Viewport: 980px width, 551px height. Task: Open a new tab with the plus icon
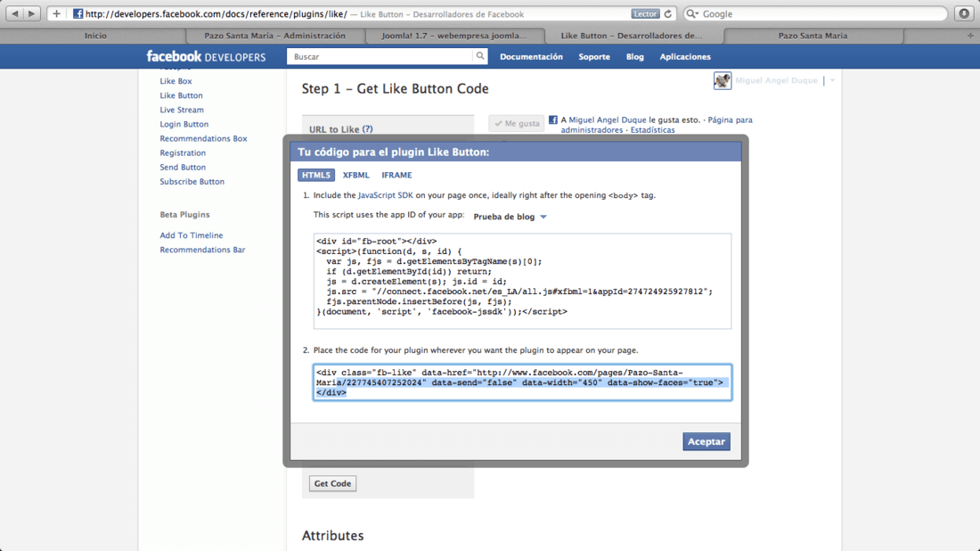tap(970, 36)
